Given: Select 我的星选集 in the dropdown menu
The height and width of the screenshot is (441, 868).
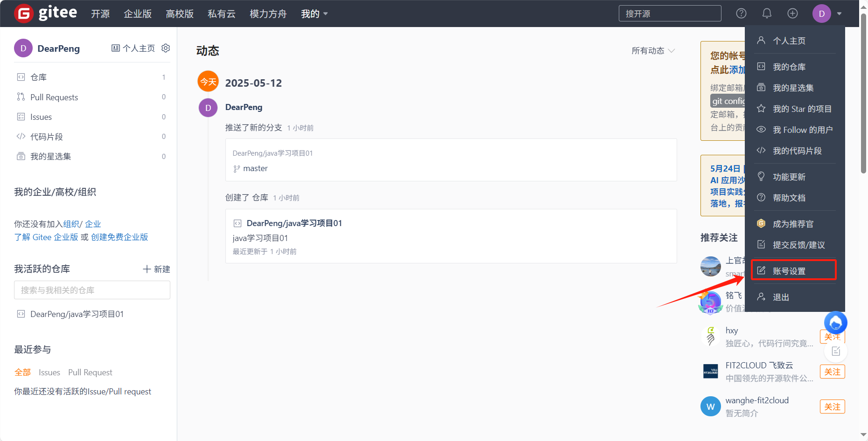Looking at the screenshot, I should (794, 88).
